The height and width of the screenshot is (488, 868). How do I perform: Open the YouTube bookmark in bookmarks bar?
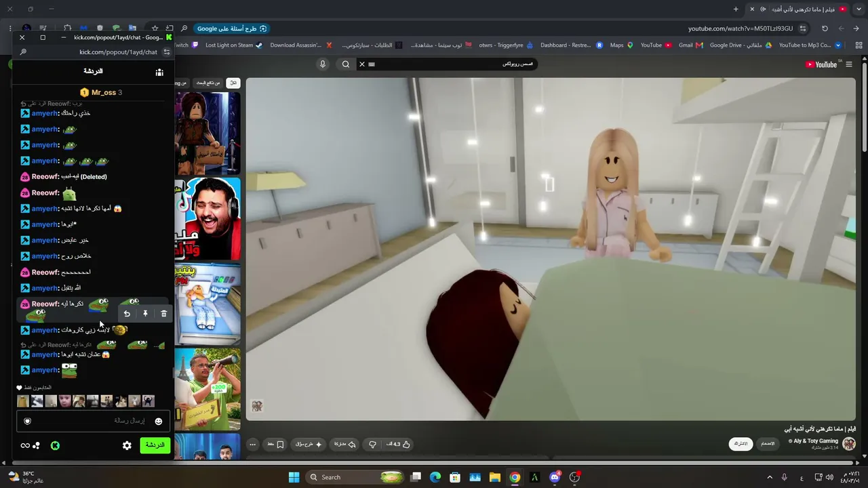click(x=656, y=45)
